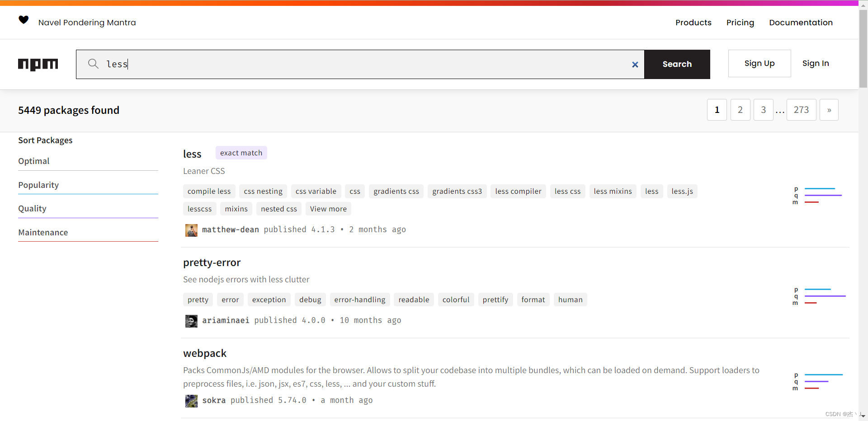This screenshot has height=421, width=868.
Task: Click the 'exact match' badge
Action: click(241, 153)
